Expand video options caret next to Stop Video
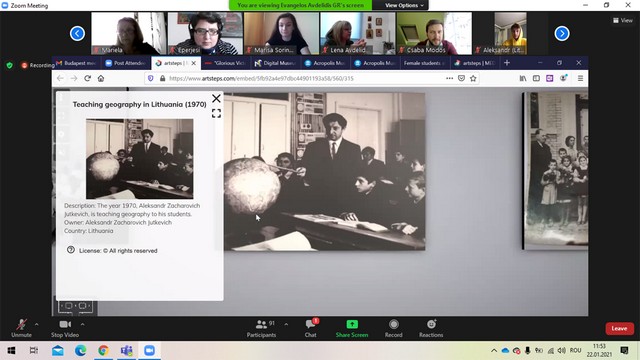Image resolution: width=640 pixels, height=360 pixels. coord(82,324)
